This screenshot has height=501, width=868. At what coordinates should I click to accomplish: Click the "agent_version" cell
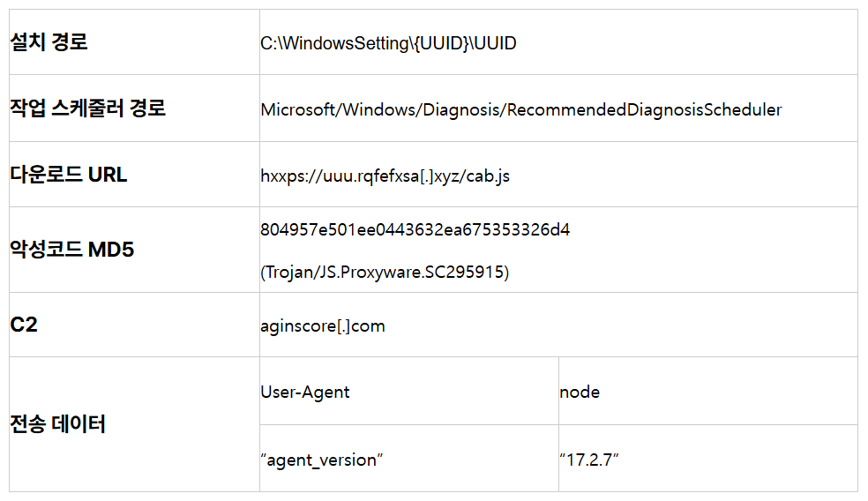(321, 460)
